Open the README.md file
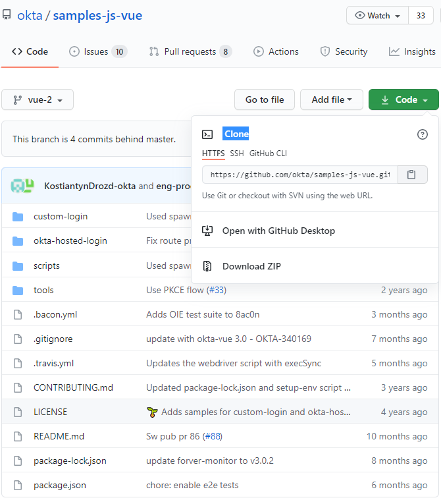This screenshot has width=441, height=504. (x=59, y=437)
